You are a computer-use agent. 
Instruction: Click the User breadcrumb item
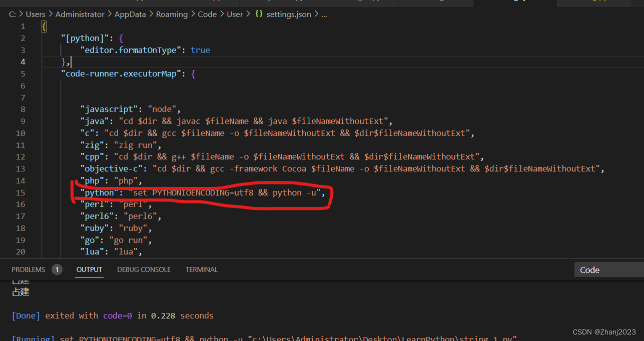tap(235, 14)
